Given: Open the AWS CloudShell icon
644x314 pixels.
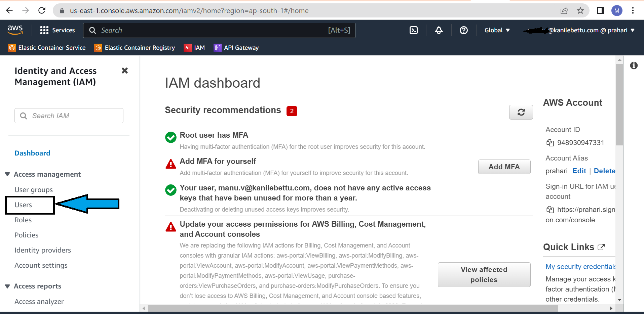Looking at the screenshot, I should 414,30.
